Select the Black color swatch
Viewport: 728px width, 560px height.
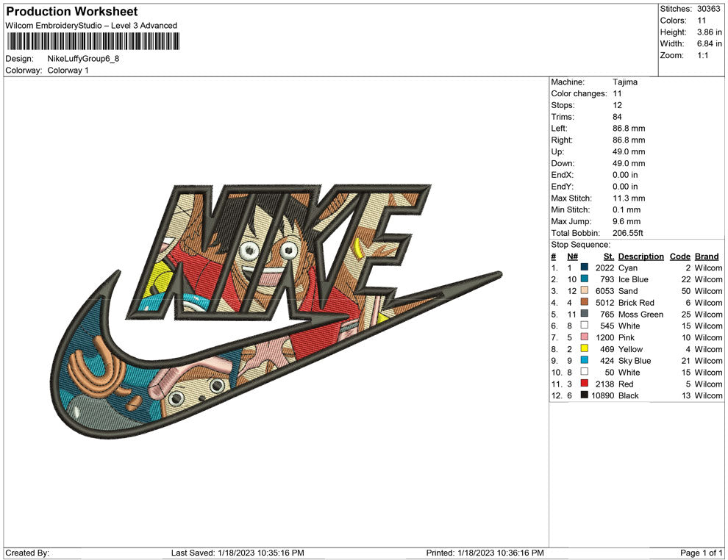(x=585, y=395)
